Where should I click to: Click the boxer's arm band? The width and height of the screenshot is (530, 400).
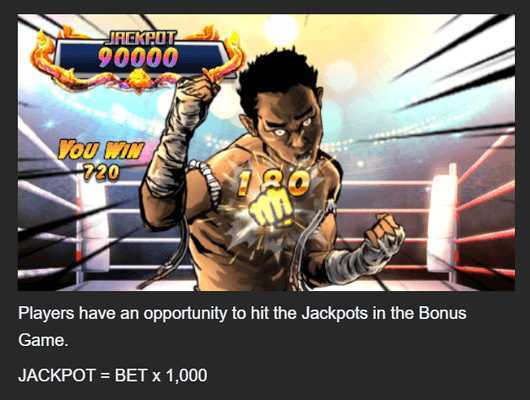[210, 185]
